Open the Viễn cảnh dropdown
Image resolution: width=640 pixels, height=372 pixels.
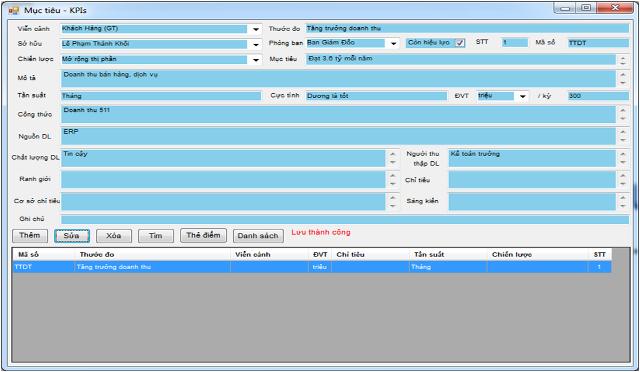pyautogui.click(x=256, y=29)
